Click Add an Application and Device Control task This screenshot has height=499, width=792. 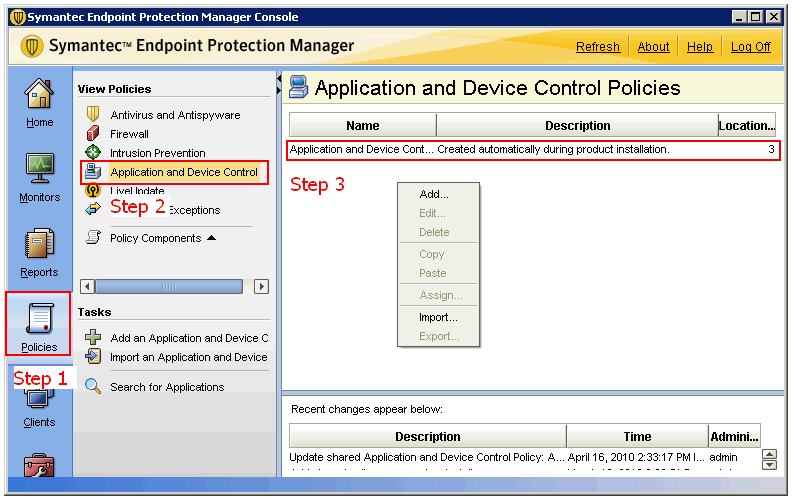tap(189, 338)
